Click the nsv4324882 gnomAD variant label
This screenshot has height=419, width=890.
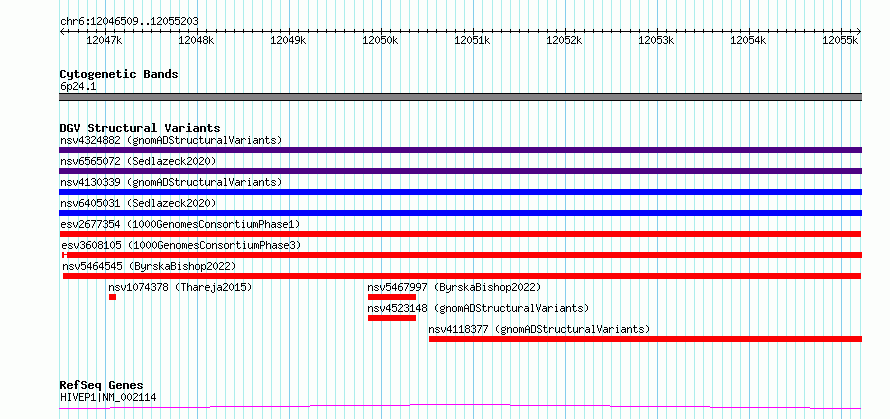point(171,140)
